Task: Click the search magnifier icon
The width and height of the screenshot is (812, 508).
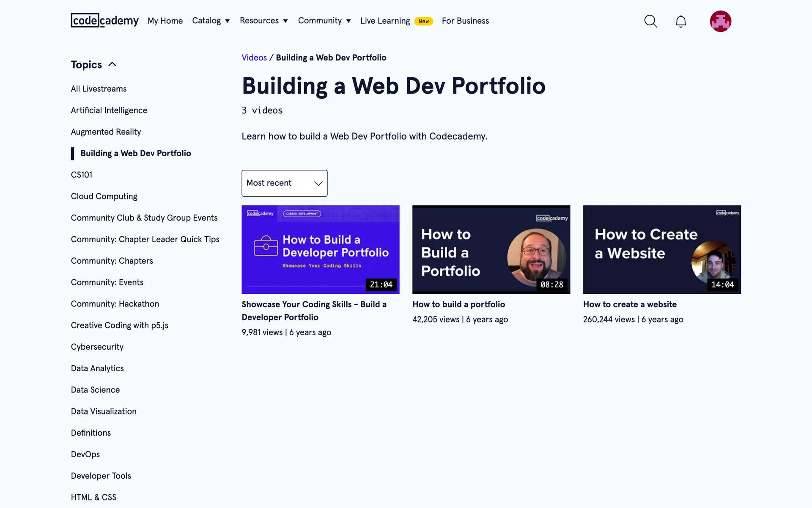Action: [650, 21]
